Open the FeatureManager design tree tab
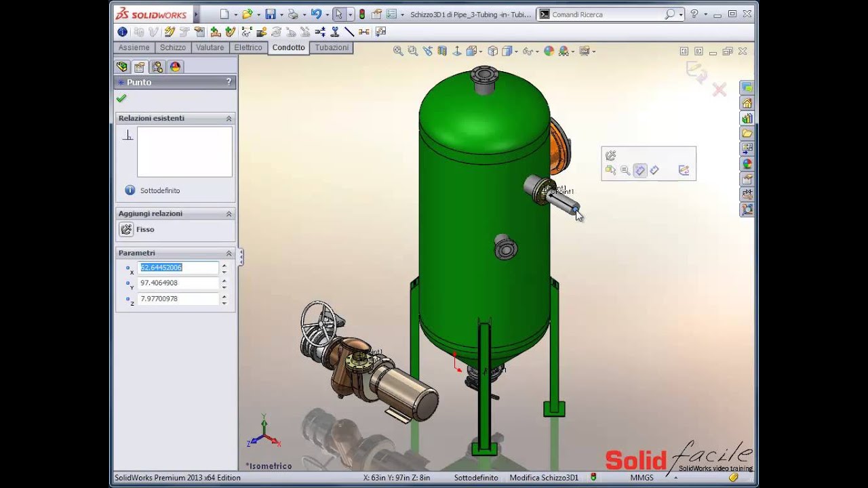The height and width of the screenshot is (488, 868). (x=122, y=66)
